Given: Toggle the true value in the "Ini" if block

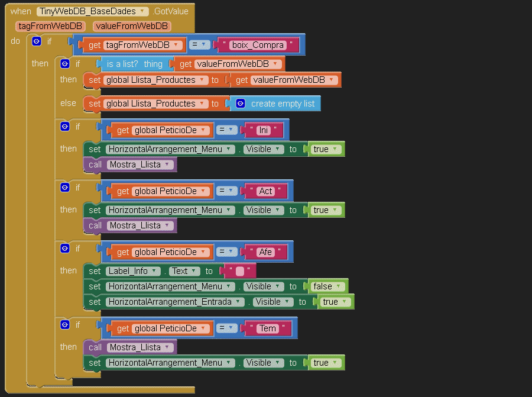Looking at the screenshot, I should [325, 149].
